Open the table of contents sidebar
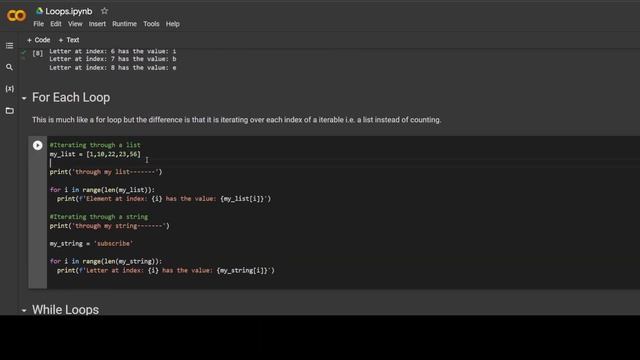Image resolution: width=640 pixels, height=360 pixels. (x=9, y=45)
